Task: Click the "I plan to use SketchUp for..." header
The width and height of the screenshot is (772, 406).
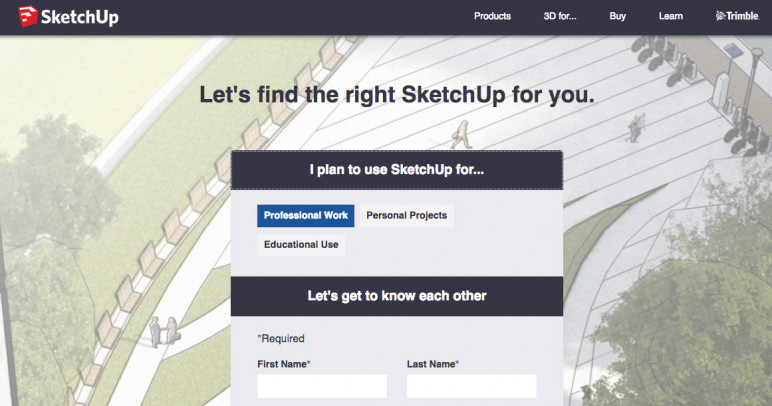Action: [397, 170]
